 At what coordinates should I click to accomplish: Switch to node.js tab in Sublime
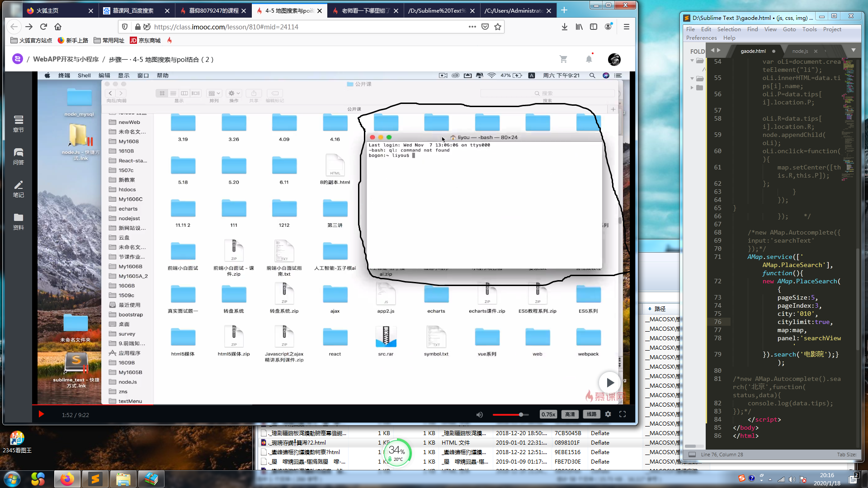pos(800,51)
